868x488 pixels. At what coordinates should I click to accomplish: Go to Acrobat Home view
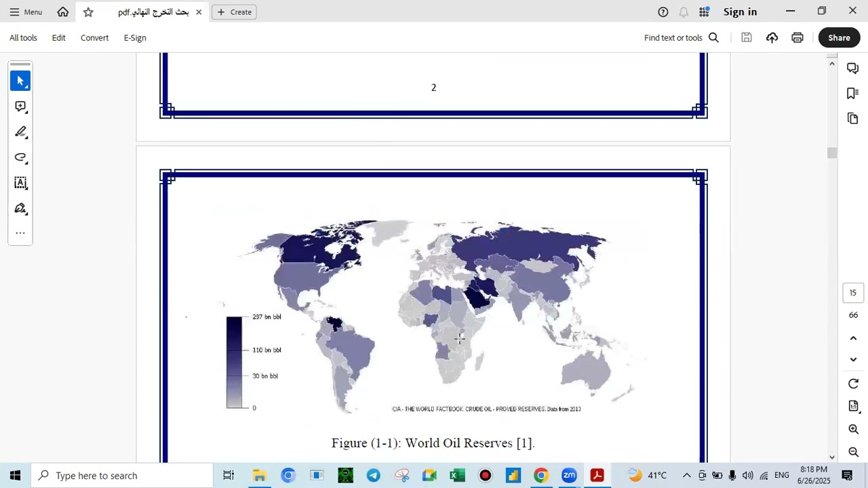(63, 12)
